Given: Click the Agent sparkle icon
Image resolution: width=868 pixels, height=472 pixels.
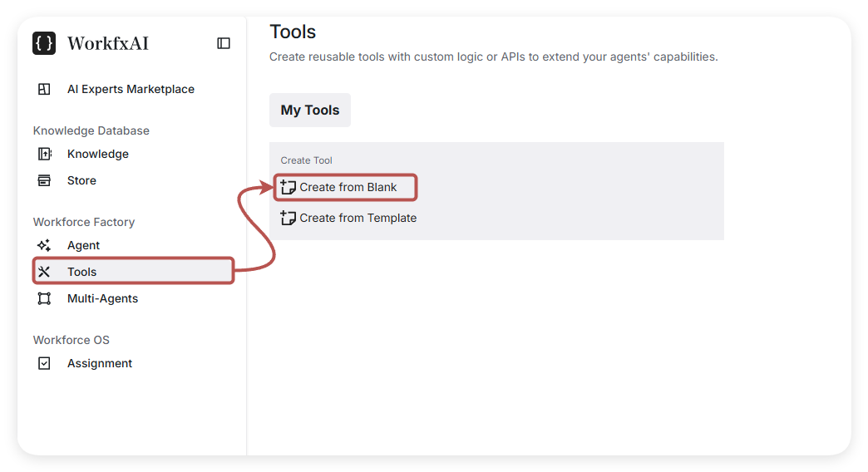Looking at the screenshot, I should 45,245.
